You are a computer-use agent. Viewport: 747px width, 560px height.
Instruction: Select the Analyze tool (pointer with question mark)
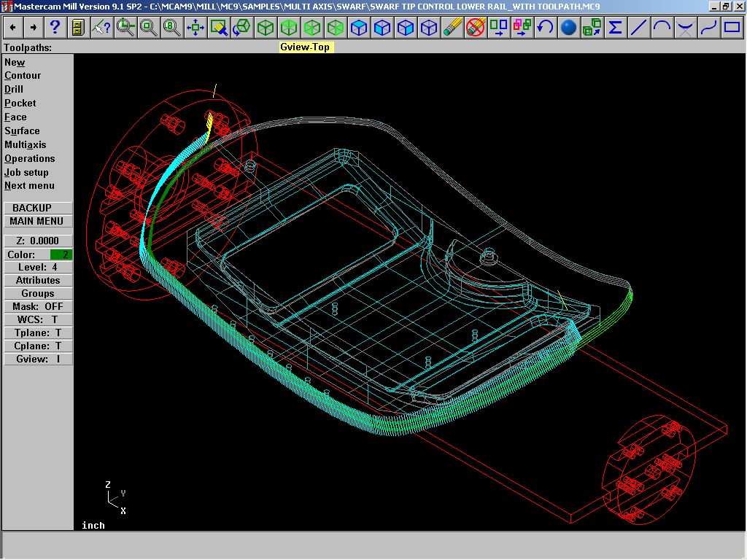coord(101,28)
